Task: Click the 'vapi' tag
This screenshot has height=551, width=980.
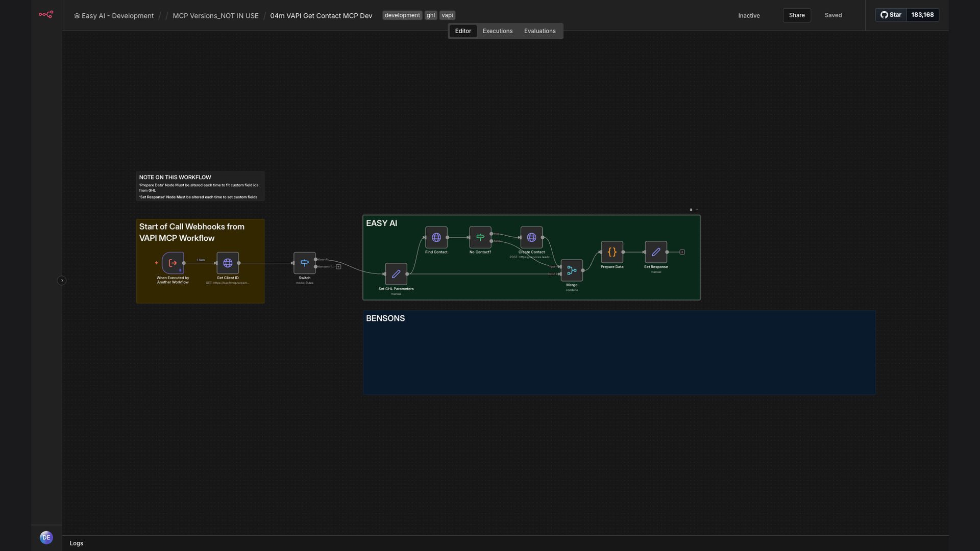Action: click(447, 15)
